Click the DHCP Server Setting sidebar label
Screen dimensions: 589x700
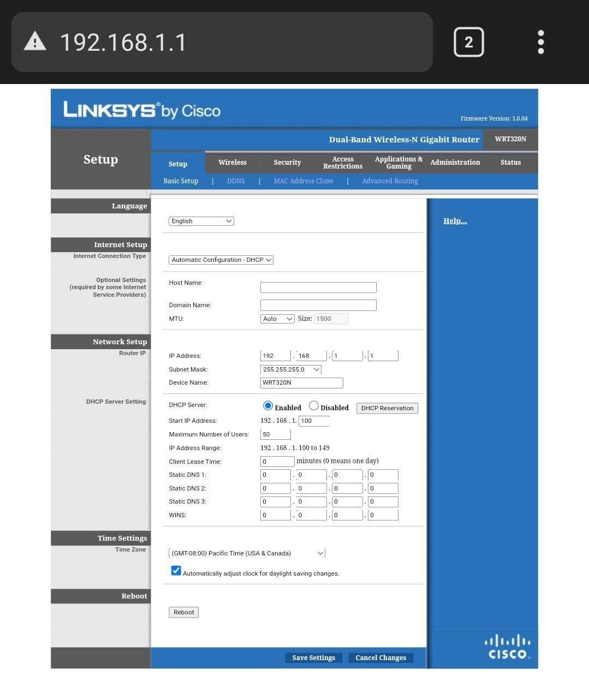(x=116, y=402)
